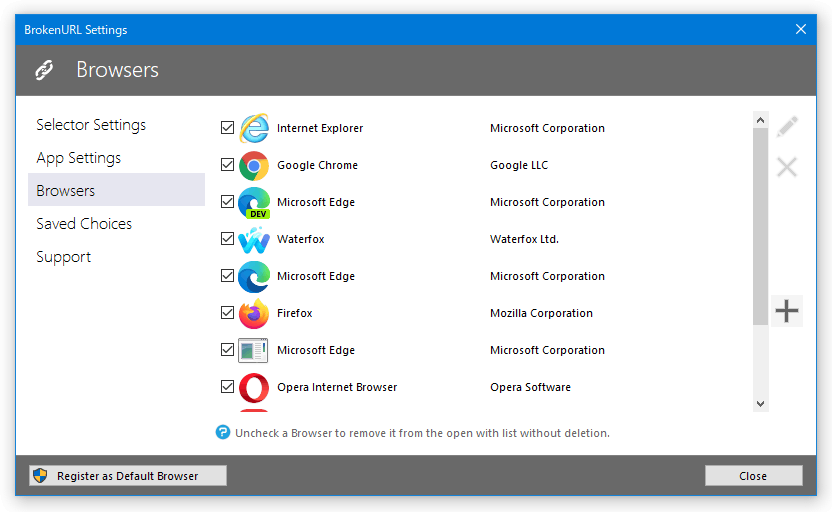Uncheck the checkbox above the Opera row
This screenshot has height=512, width=832.
tap(228, 350)
